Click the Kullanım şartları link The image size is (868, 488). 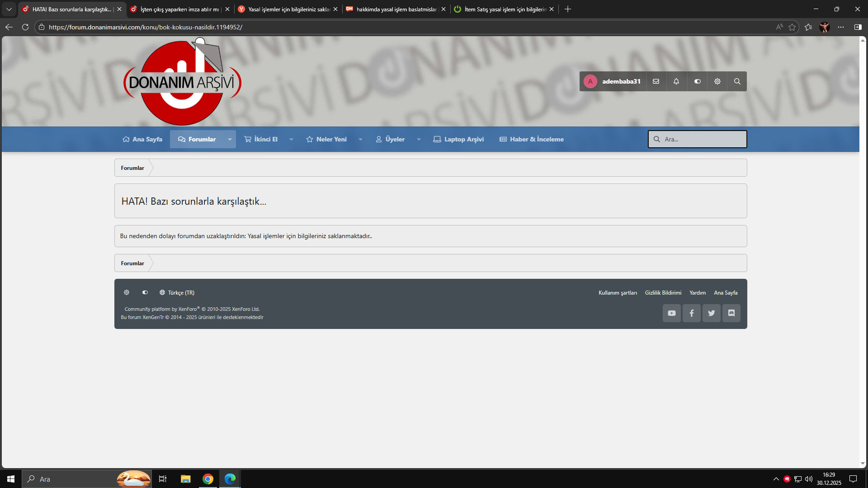(618, 293)
